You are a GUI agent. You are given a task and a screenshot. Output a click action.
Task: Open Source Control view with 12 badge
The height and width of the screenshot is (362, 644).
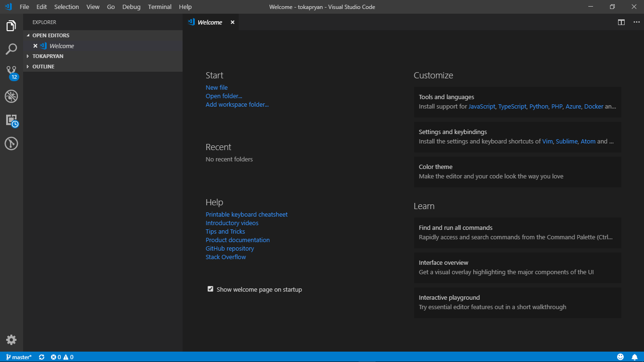11,73
